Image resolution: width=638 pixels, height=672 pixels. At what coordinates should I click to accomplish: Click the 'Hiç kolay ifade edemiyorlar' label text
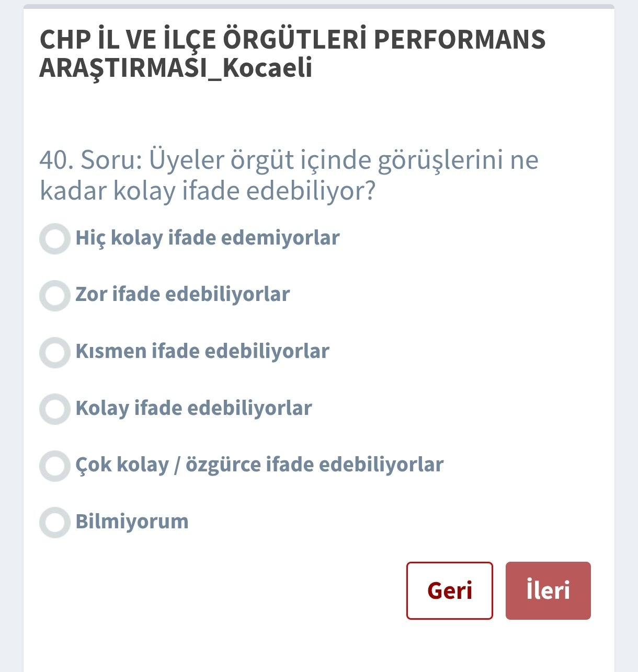pos(208,238)
